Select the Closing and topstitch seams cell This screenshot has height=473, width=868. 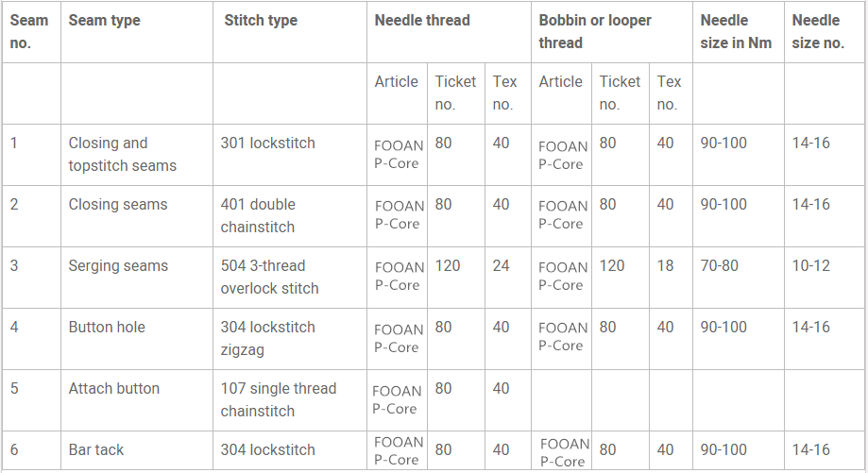pyautogui.click(x=137, y=155)
